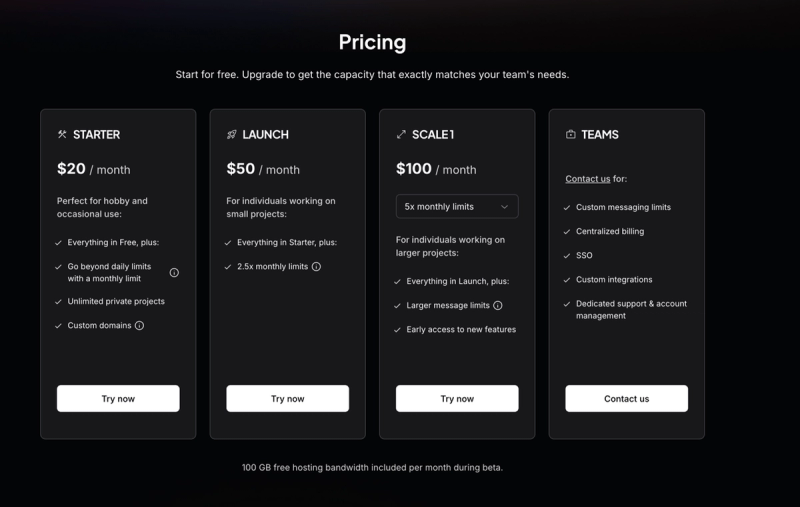The height and width of the screenshot is (507, 800).
Task: Click Try now under Launch plan
Action: pyautogui.click(x=288, y=398)
